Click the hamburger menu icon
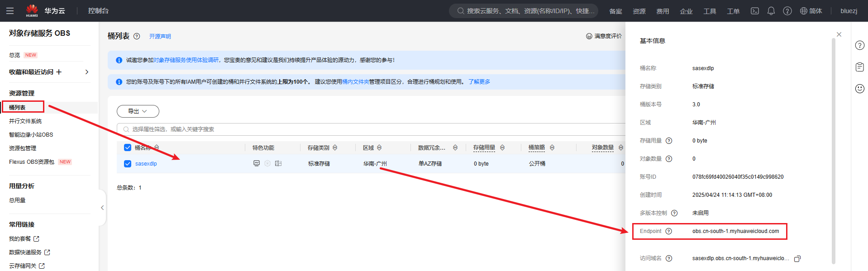This screenshot has height=271, width=868. pyautogui.click(x=10, y=11)
